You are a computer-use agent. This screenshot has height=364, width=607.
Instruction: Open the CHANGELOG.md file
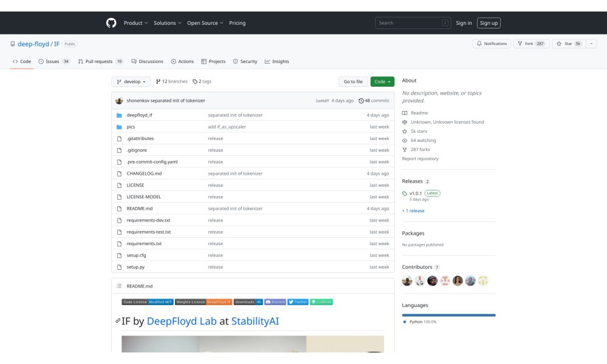pyautogui.click(x=144, y=174)
